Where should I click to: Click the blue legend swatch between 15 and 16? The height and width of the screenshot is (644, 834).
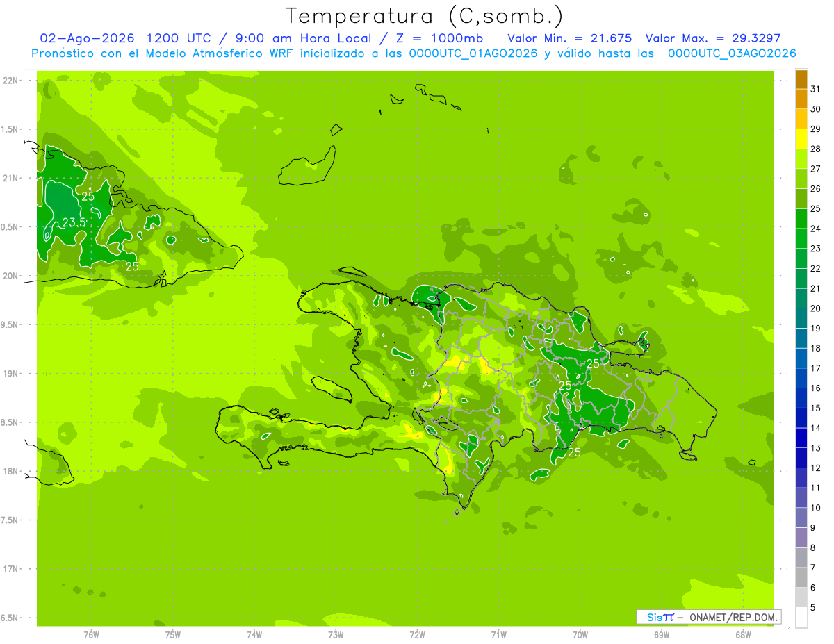point(801,399)
